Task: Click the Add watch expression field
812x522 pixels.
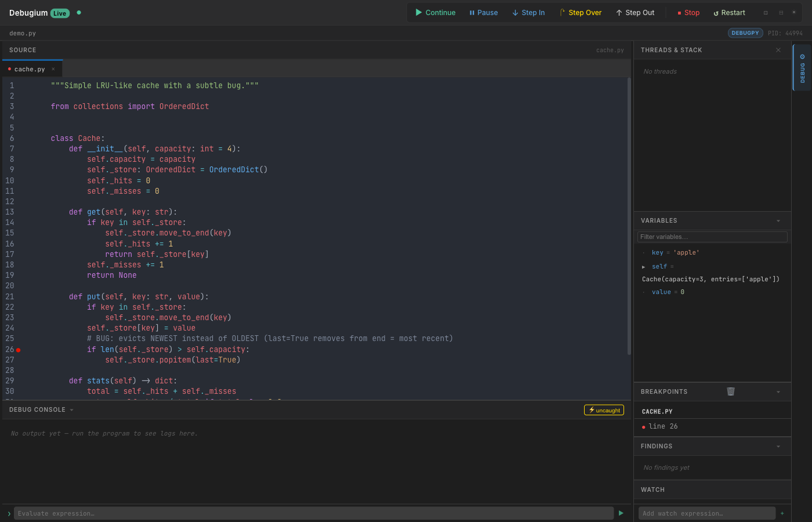Action: coord(706,513)
